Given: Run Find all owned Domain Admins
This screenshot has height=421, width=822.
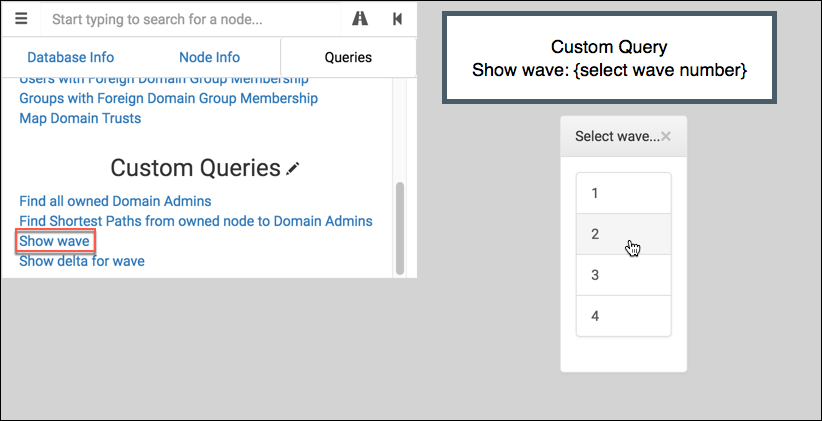Looking at the screenshot, I should (115, 201).
